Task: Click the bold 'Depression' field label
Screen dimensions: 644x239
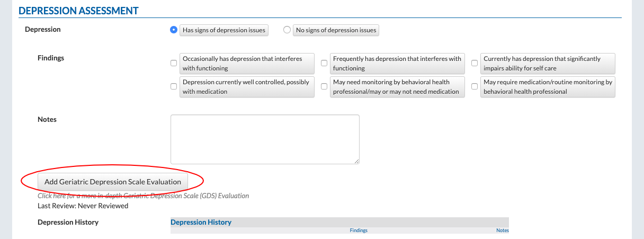Action: (x=43, y=30)
